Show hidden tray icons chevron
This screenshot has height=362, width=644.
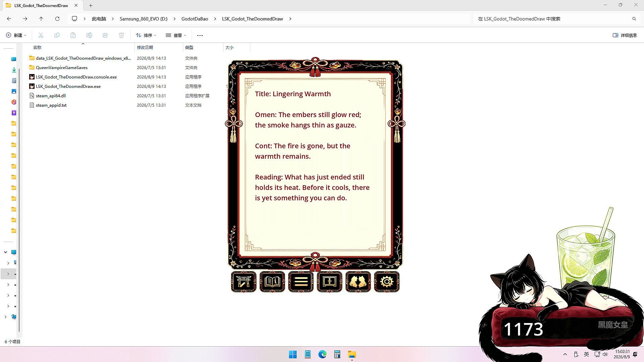565,354
